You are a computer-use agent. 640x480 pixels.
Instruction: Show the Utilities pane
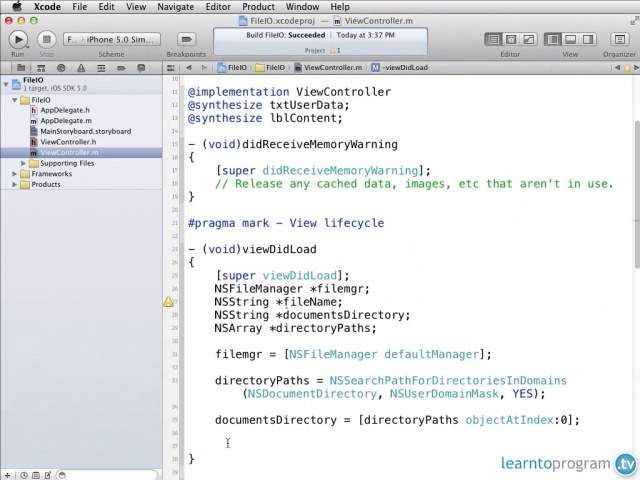pos(588,39)
